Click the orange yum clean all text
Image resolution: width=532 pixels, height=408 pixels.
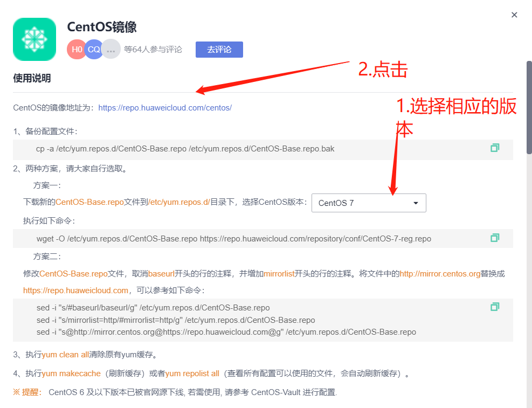coord(65,355)
